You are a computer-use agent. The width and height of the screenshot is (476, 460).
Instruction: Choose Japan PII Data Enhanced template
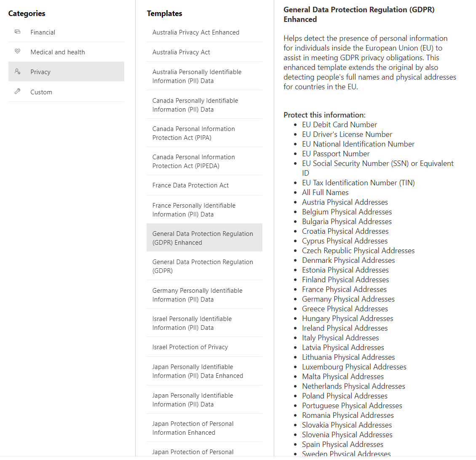pyautogui.click(x=198, y=371)
